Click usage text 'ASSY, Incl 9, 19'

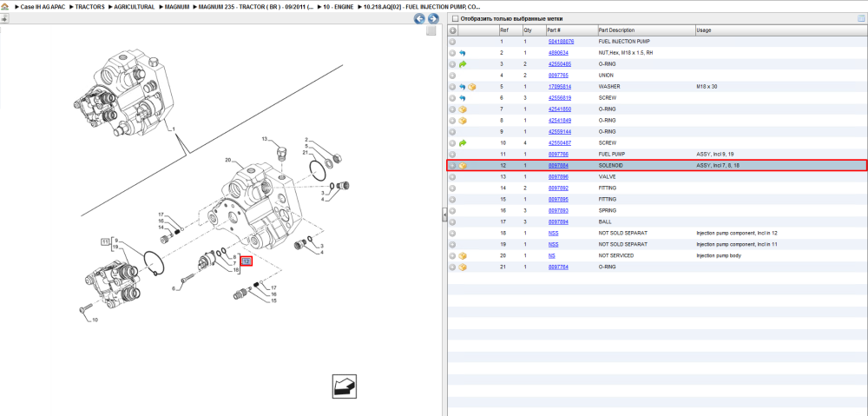tap(715, 154)
